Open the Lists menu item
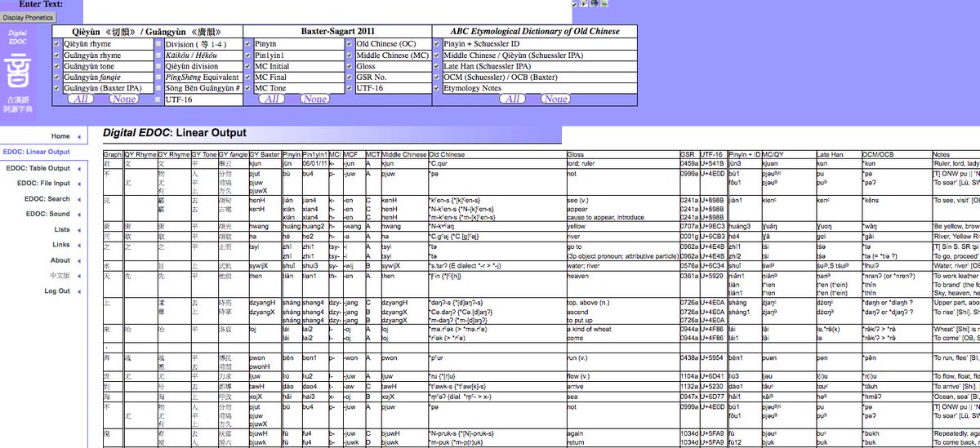 point(62,229)
